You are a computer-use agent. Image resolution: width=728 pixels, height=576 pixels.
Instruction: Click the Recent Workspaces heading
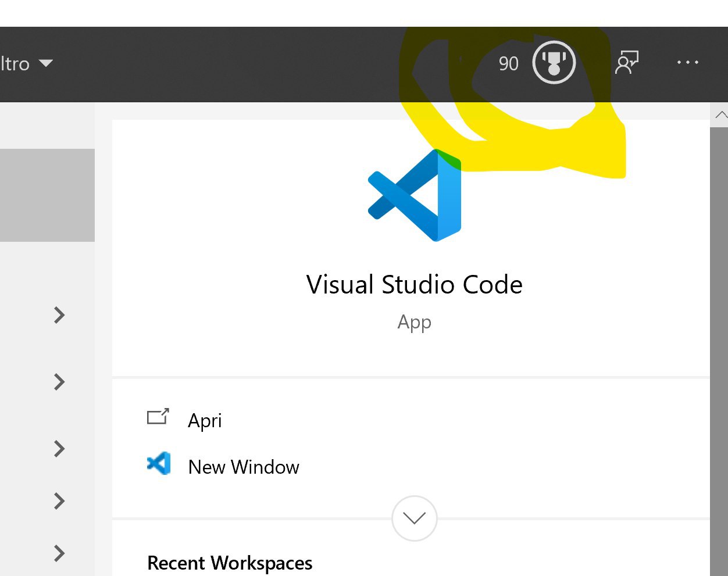[x=230, y=563]
